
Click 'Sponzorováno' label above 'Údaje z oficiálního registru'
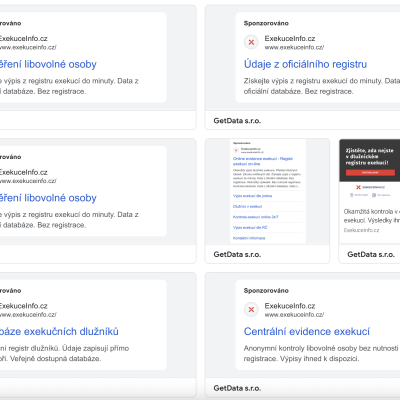[x=266, y=23]
